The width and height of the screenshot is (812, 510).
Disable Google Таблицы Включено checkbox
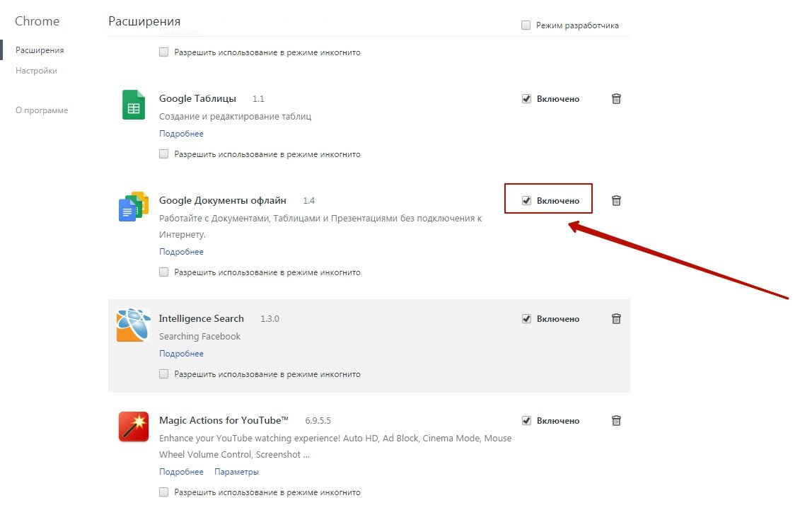click(526, 99)
